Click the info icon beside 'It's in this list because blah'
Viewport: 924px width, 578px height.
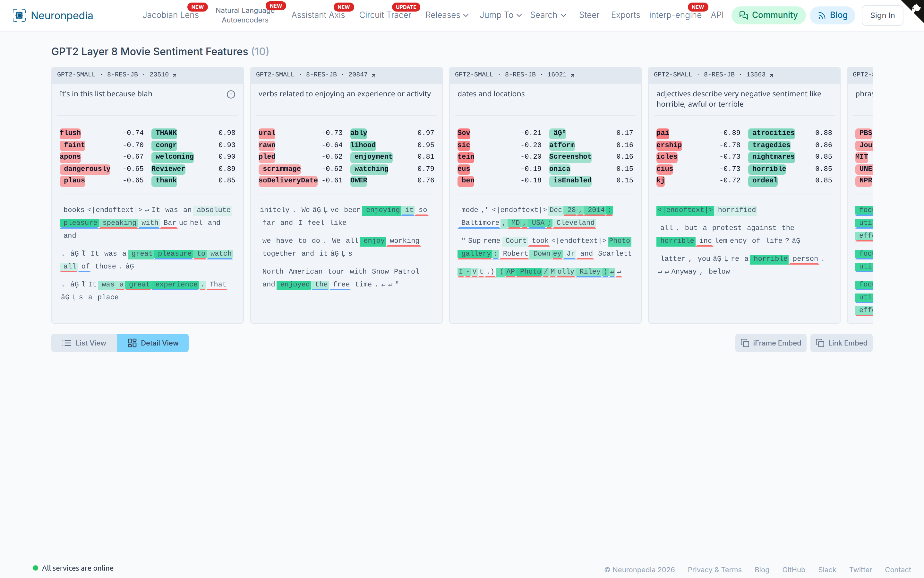click(x=231, y=94)
